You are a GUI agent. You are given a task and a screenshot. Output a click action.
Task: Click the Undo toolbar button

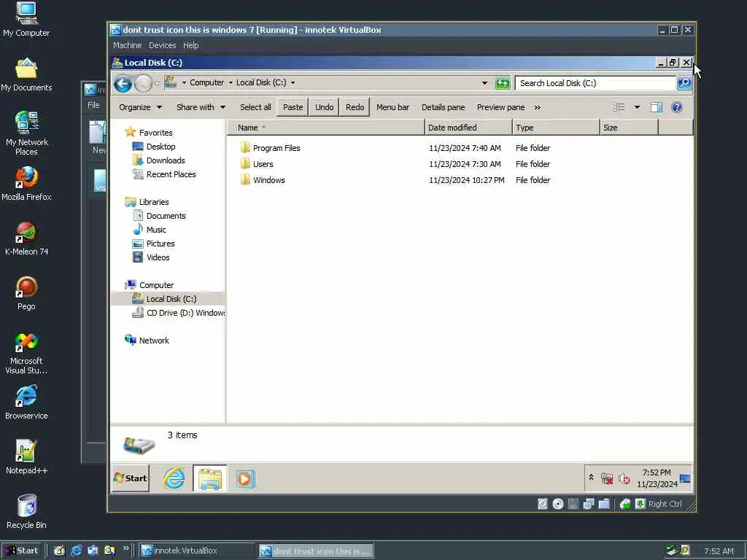(324, 107)
